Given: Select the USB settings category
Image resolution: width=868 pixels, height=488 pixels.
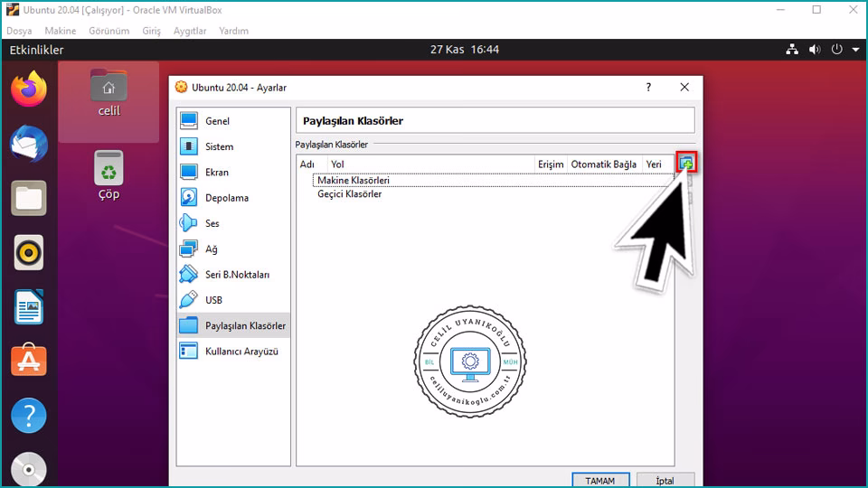Looking at the screenshot, I should pyautogui.click(x=213, y=300).
